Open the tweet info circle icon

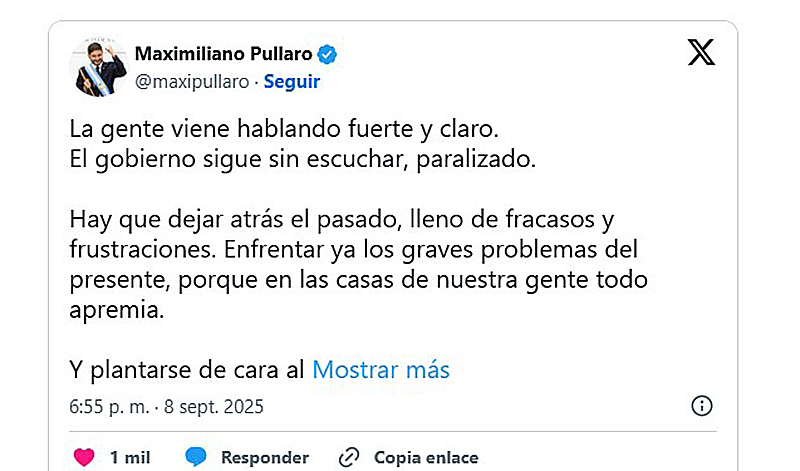pos(702,406)
